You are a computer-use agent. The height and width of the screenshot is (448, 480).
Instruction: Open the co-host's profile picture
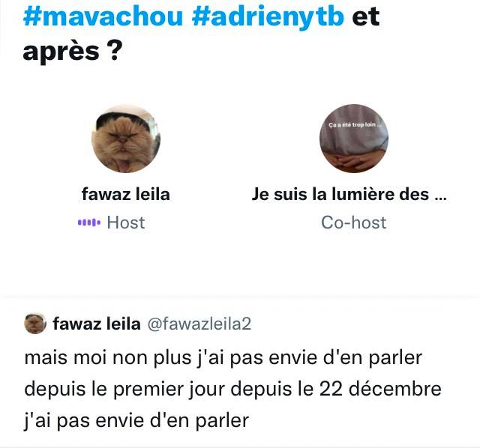(x=354, y=139)
